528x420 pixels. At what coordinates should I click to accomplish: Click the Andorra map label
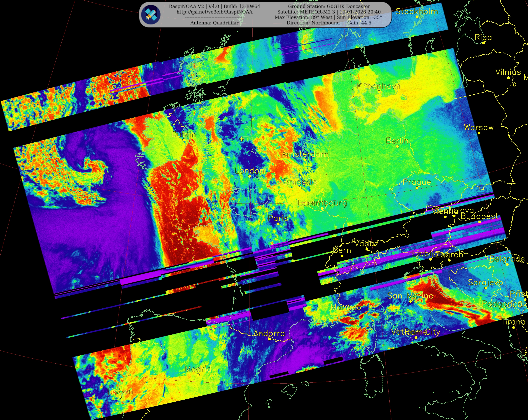[x=269, y=333]
